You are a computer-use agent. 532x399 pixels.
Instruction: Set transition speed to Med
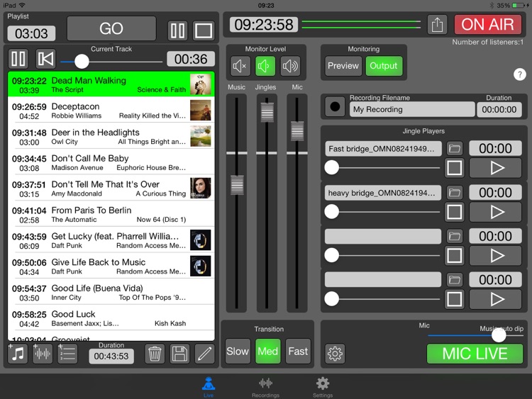pos(267,352)
